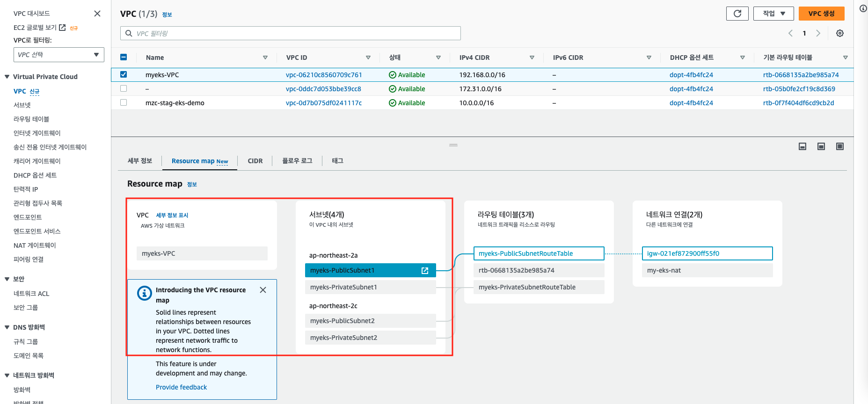This screenshot has height=404, width=868.
Task: Focus the VPC 필터링 search field
Action: (x=291, y=33)
